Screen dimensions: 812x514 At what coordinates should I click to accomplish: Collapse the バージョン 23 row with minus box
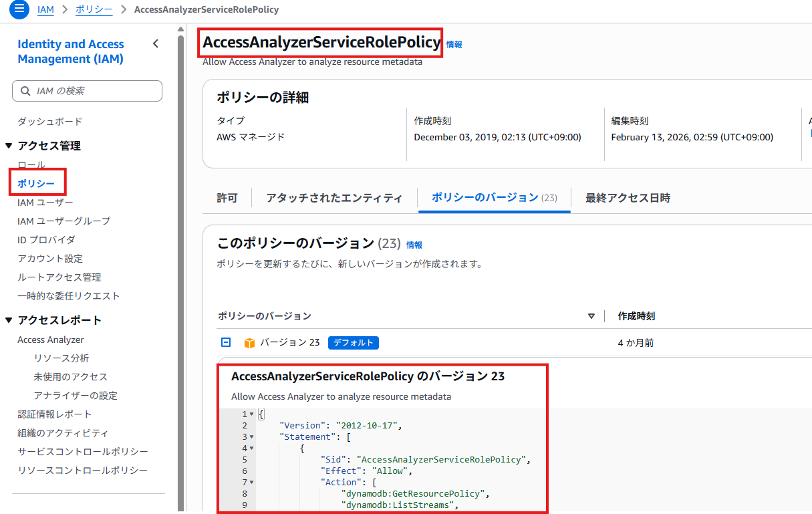pyautogui.click(x=226, y=342)
